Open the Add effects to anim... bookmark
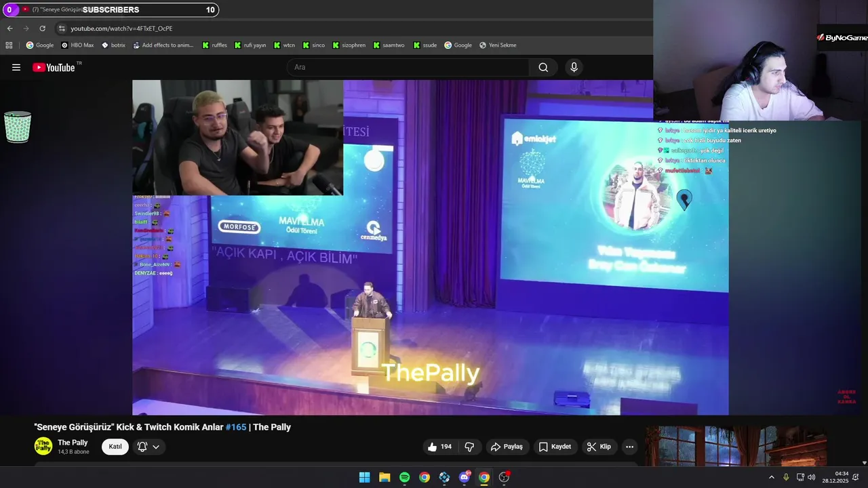This screenshot has height=488, width=868. click(163, 45)
